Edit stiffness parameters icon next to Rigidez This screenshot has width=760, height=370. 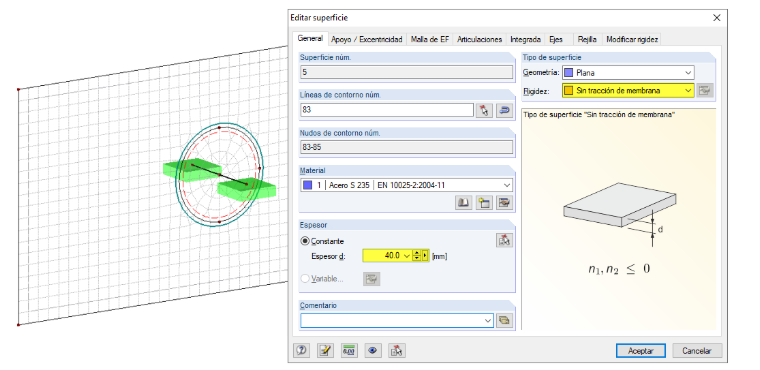point(705,91)
